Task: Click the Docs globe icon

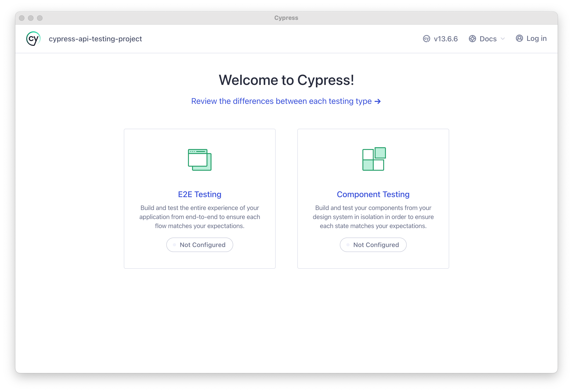Action: click(472, 39)
